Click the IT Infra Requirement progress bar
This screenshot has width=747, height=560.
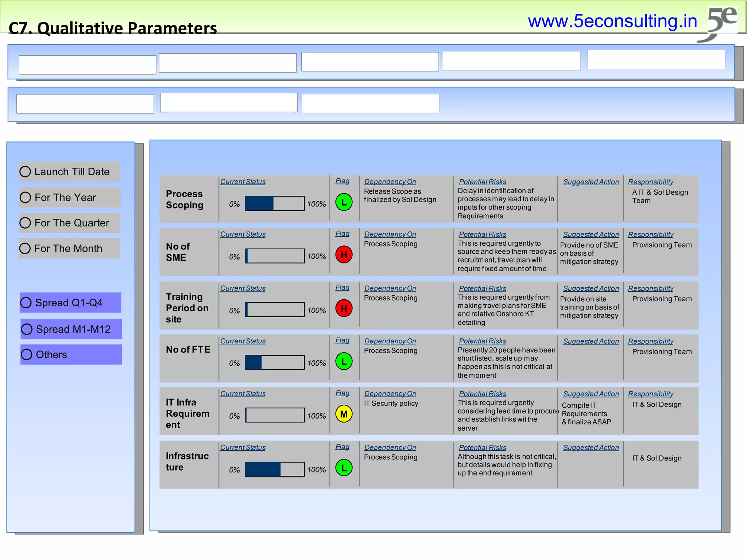point(275,415)
